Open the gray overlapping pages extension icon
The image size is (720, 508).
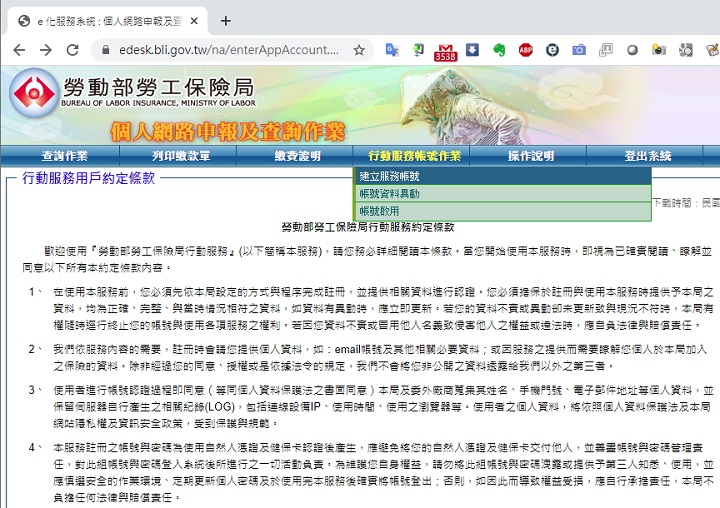[x=606, y=50]
